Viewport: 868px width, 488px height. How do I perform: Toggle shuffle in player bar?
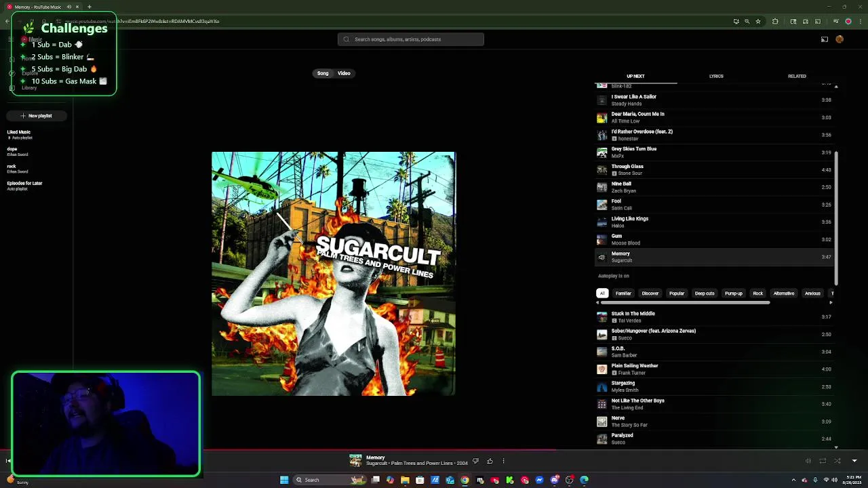(x=837, y=461)
